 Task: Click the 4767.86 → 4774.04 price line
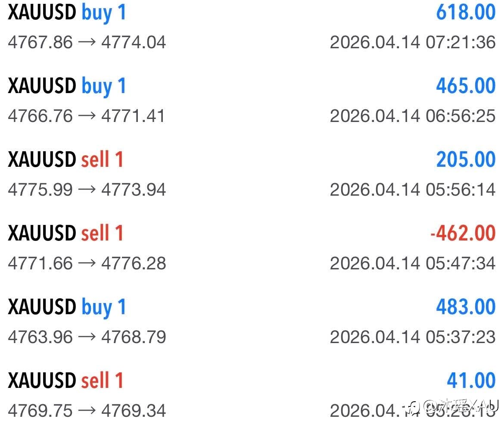pos(87,42)
